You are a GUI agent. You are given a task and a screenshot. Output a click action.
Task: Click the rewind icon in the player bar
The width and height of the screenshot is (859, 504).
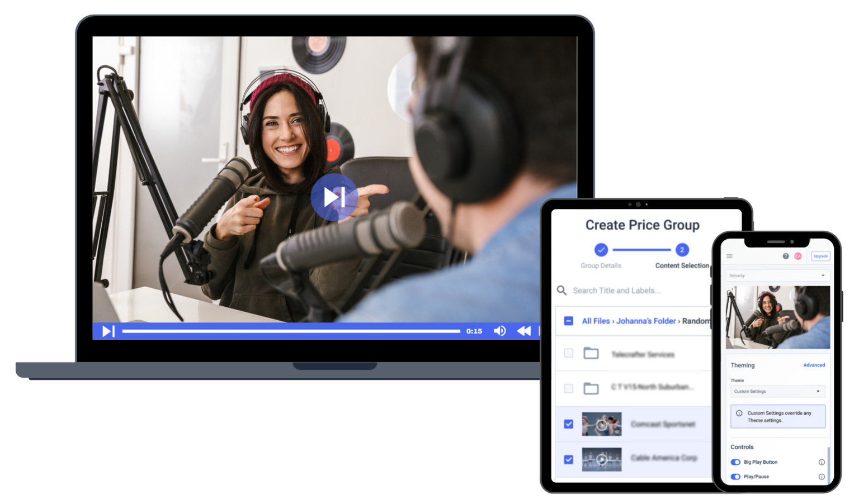(x=524, y=331)
